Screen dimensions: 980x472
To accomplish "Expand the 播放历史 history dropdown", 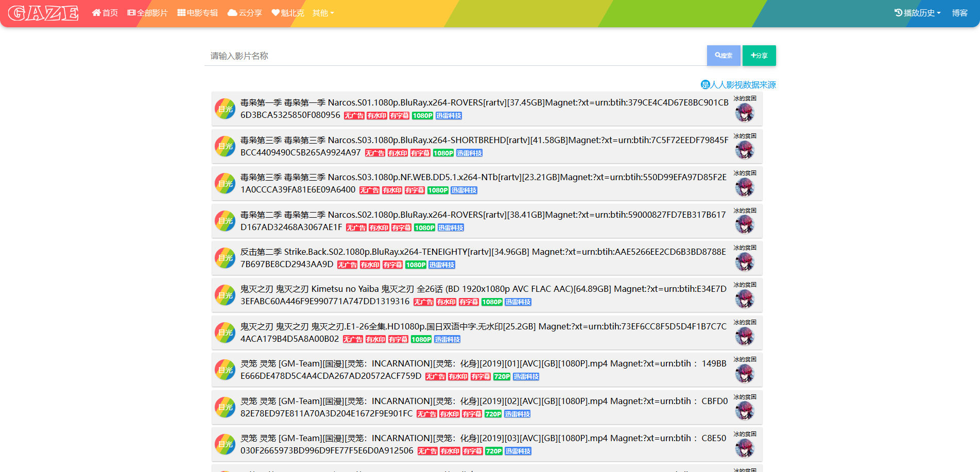I will (x=918, y=13).
